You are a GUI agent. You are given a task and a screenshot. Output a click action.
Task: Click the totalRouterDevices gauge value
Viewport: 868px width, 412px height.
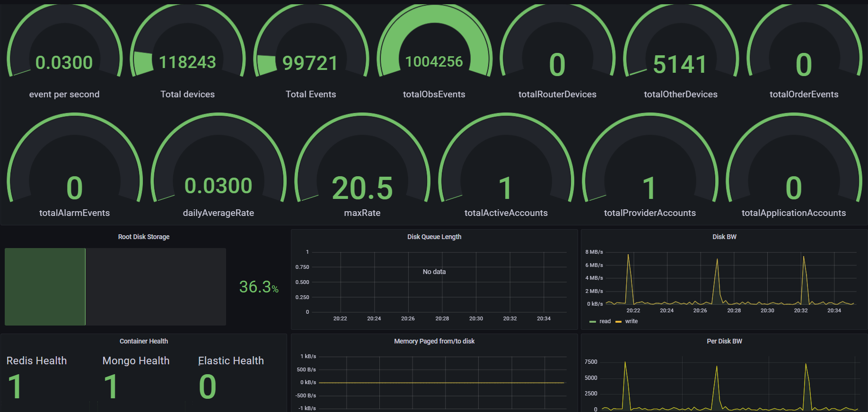(557, 65)
